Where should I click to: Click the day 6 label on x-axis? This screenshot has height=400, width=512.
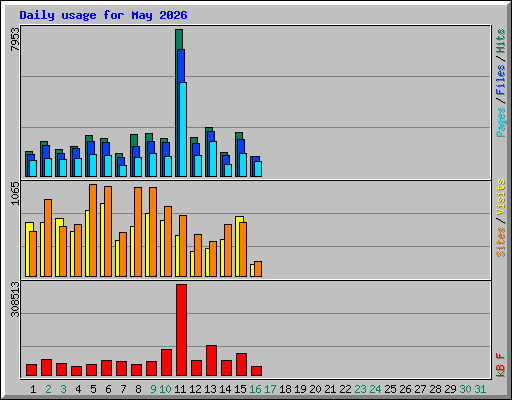[x=108, y=389]
